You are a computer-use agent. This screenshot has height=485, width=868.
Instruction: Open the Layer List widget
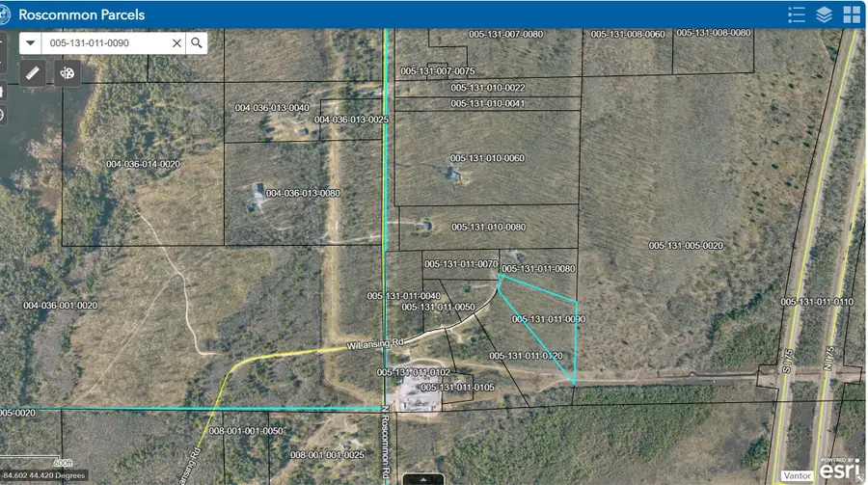(824, 15)
